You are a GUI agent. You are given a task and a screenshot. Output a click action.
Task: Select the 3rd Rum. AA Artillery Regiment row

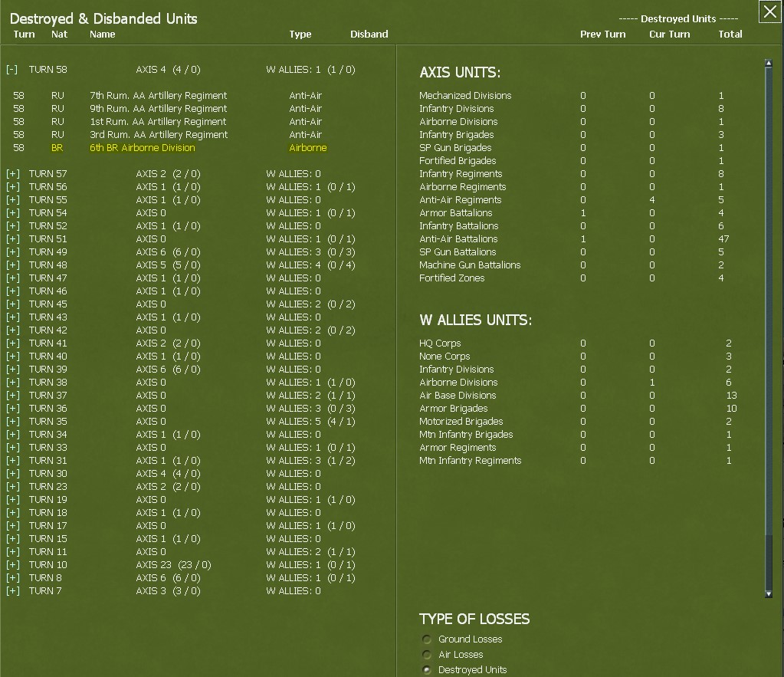(156, 134)
